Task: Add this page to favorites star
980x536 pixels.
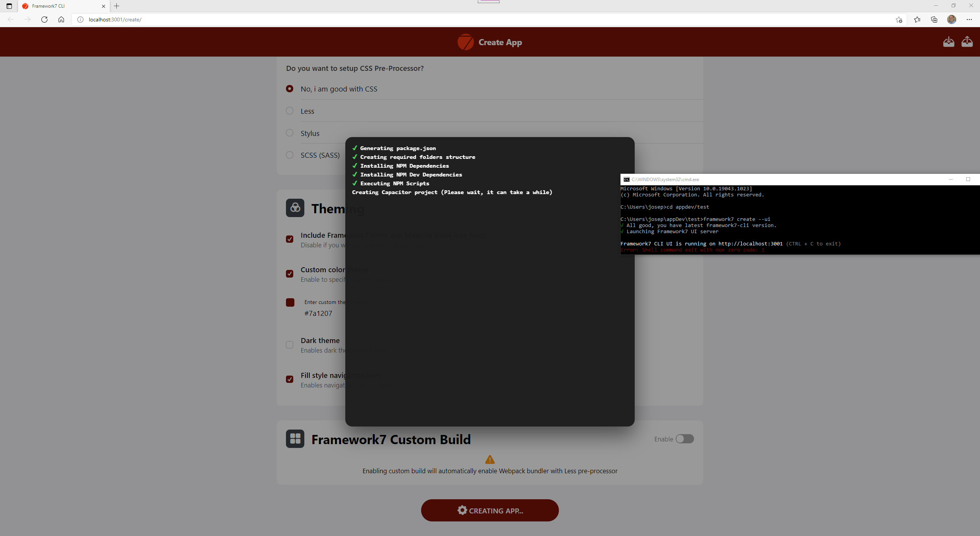Action: pyautogui.click(x=899, y=20)
